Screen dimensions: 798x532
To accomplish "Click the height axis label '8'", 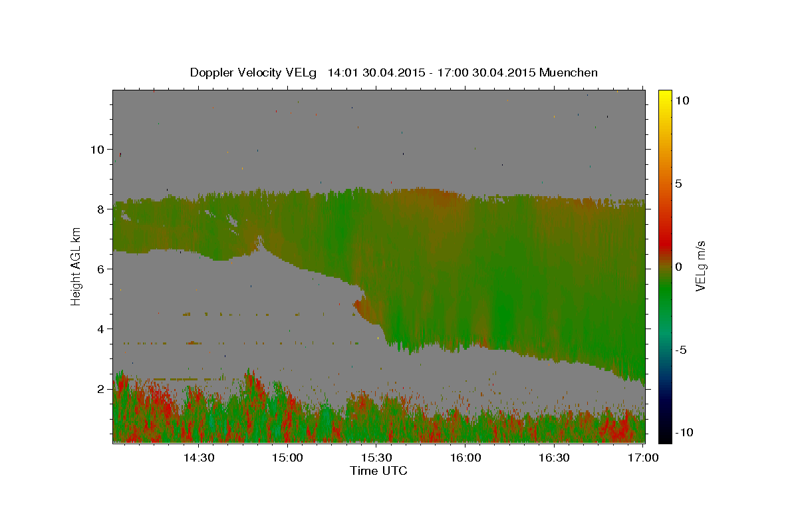I will click(100, 209).
